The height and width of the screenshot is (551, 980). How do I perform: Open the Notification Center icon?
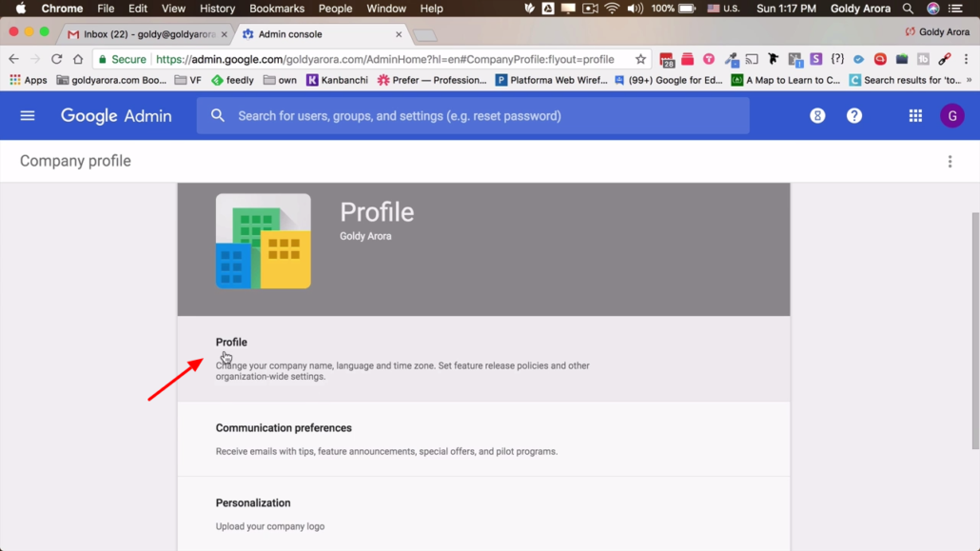click(x=955, y=9)
